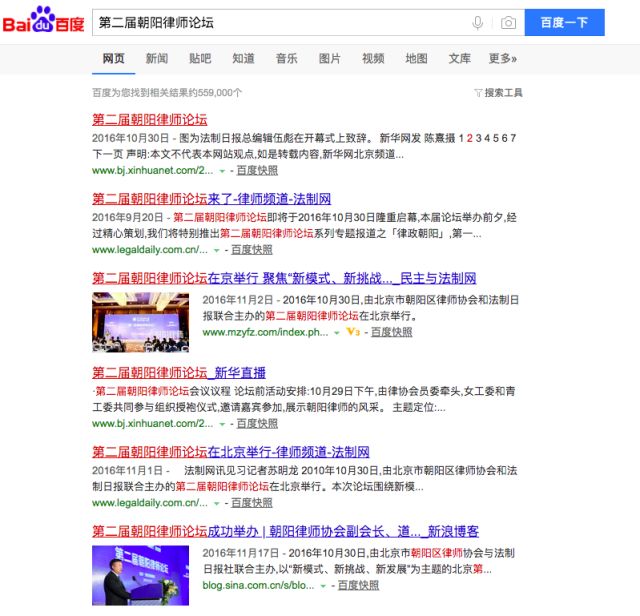640x616 pixels.
Task: Expand dropdown arrow beside blog.sina.com.cn URL
Action: (323, 586)
